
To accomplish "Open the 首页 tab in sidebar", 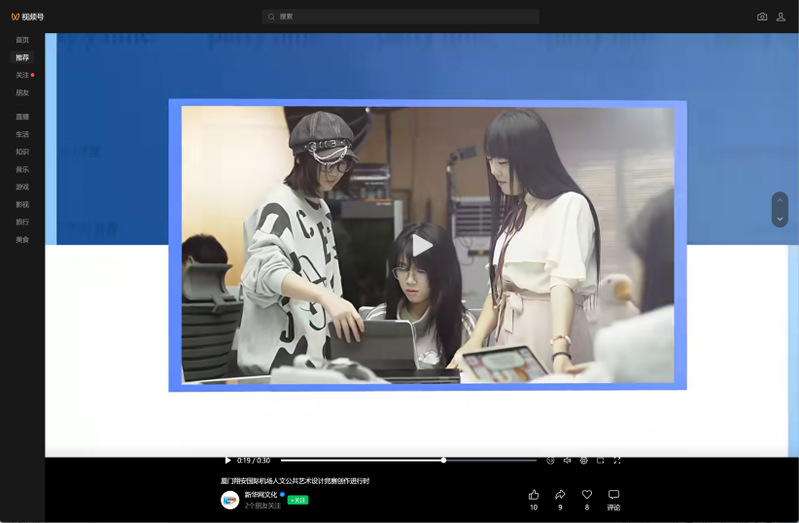I will [x=22, y=40].
